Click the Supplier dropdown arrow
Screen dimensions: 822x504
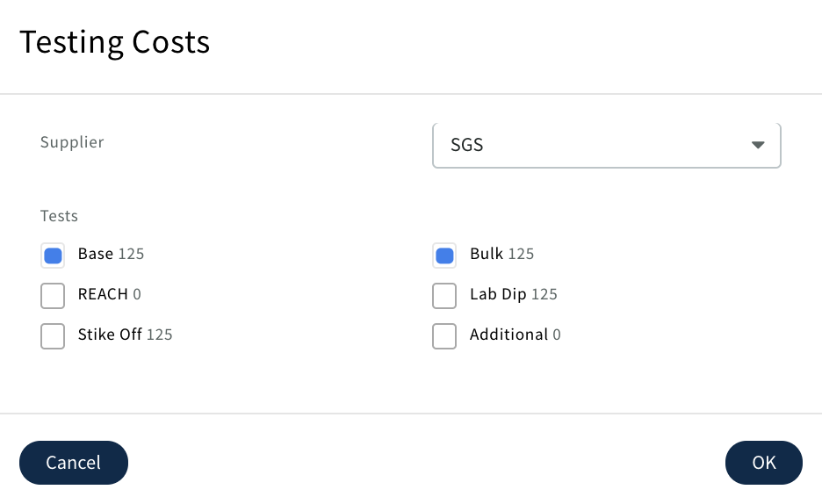tap(758, 145)
